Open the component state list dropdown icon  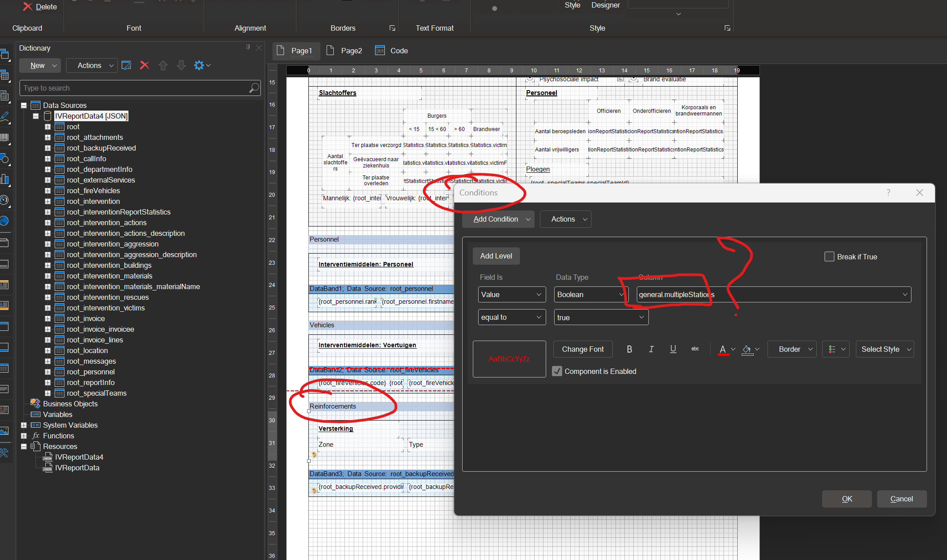pos(836,349)
